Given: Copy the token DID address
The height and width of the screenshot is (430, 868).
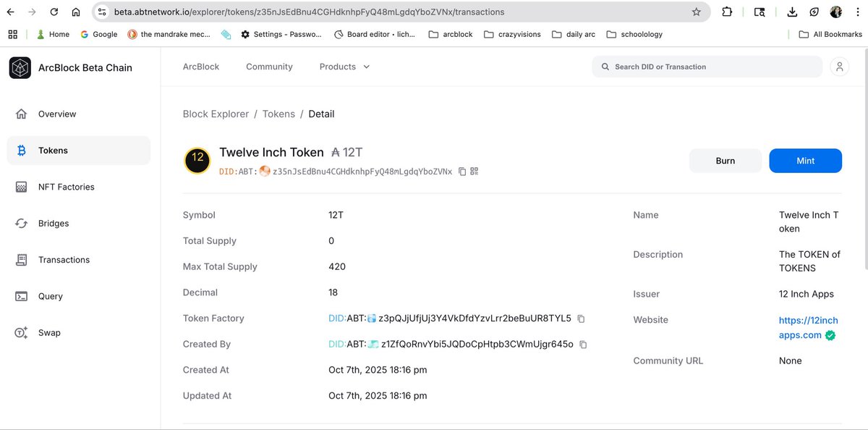Looking at the screenshot, I should click(462, 172).
